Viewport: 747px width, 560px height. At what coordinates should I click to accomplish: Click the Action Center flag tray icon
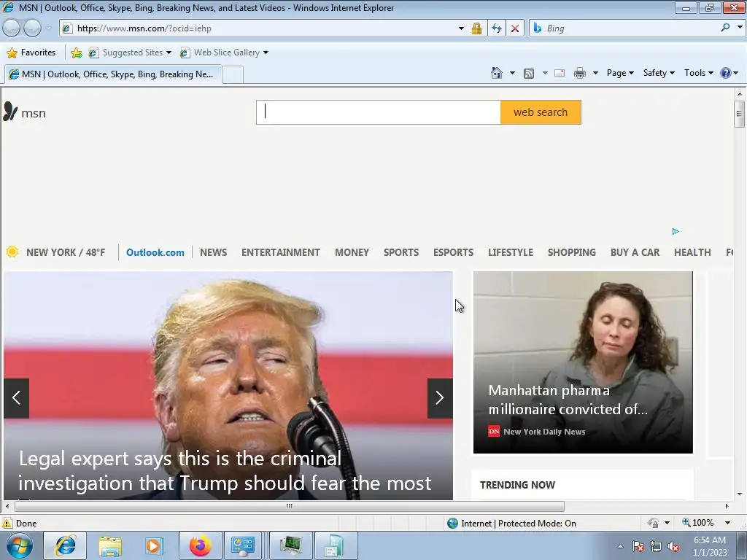pos(638,546)
